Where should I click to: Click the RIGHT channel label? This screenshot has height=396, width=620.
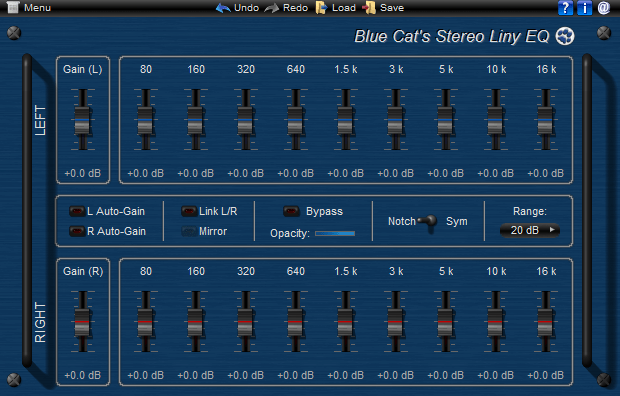(x=40, y=322)
